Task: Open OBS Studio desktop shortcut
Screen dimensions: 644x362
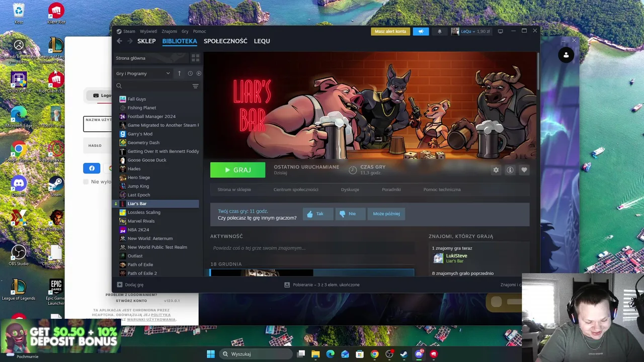Action: [19, 255]
